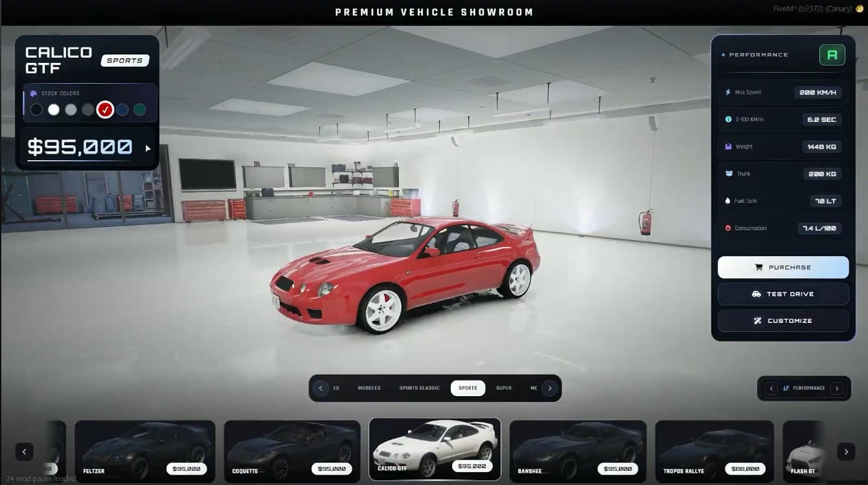Show previous vehicles in the carousel
This screenshot has height=485, width=868.
point(24,452)
